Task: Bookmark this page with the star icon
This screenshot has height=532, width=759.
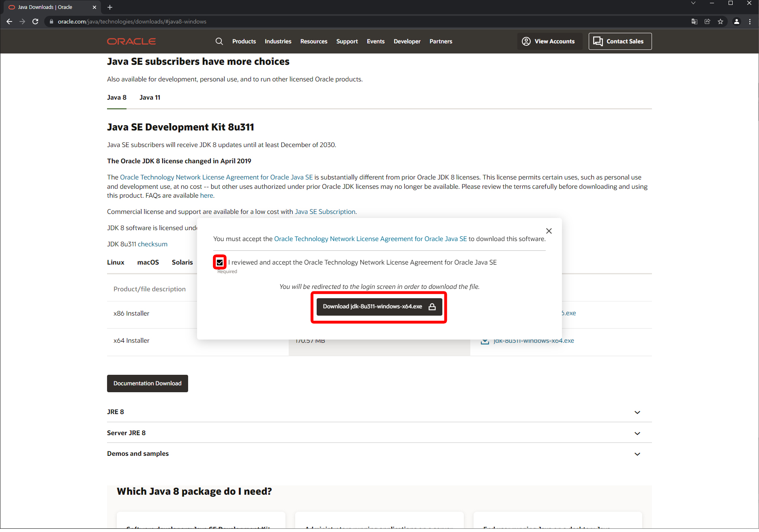Action: pos(720,21)
